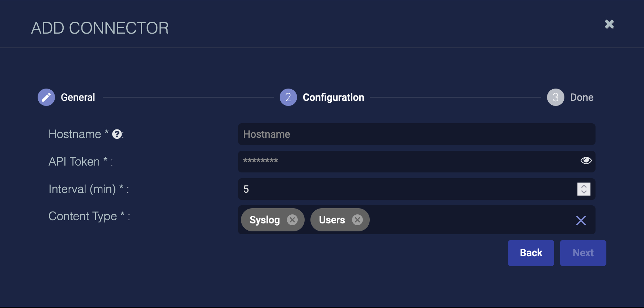Increase the interval with up arrow
This screenshot has height=308, width=644.
click(x=584, y=186)
